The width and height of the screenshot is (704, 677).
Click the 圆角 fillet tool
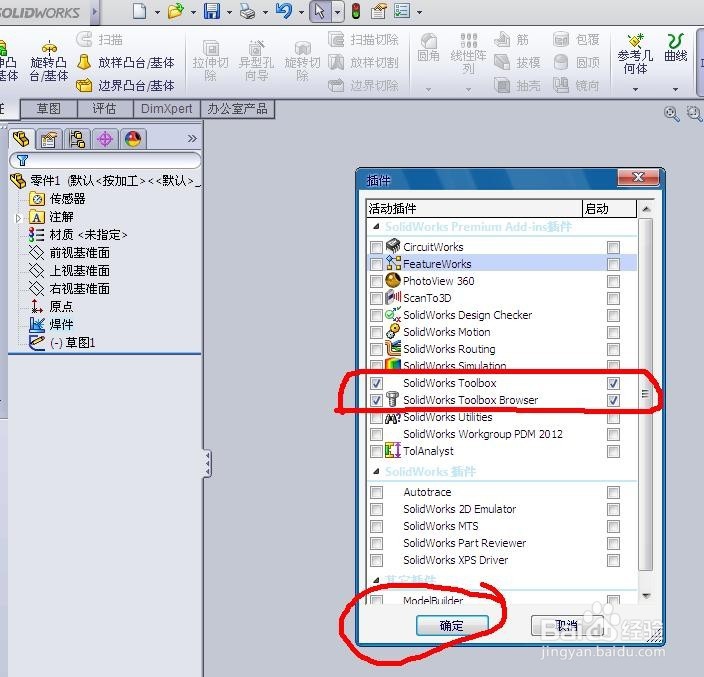point(428,47)
